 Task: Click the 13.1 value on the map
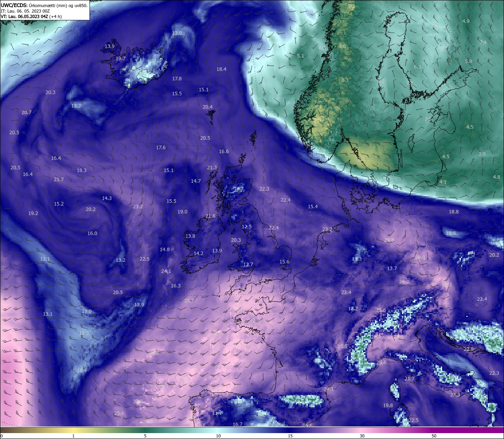pyautogui.click(x=48, y=314)
